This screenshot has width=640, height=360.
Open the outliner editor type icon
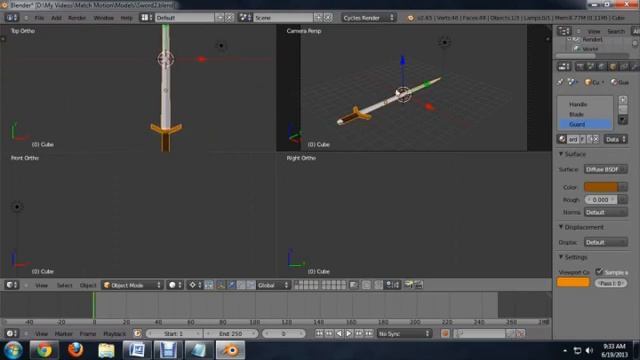[x=564, y=31]
